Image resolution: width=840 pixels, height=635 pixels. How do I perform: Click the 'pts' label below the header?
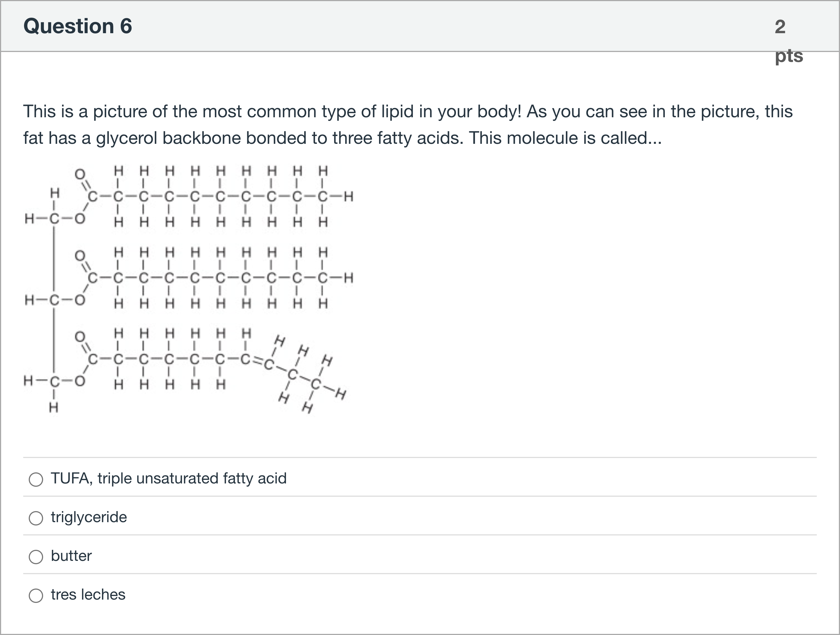pyautogui.click(x=789, y=56)
